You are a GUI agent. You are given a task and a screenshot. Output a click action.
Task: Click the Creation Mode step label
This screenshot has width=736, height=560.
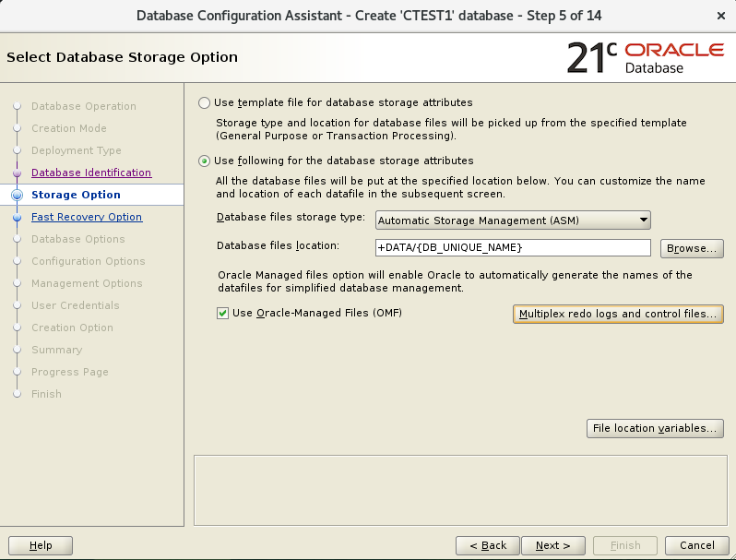click(69, 128)
